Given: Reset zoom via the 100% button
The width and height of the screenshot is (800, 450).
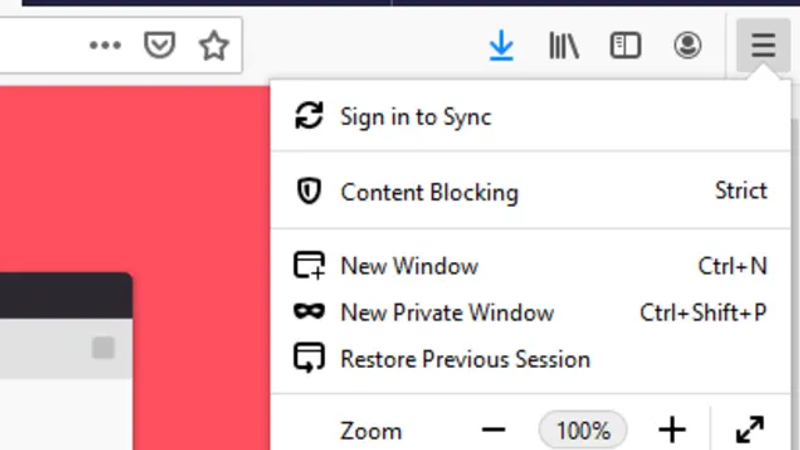Looking at the screenshot, I should tap(583, 431).
